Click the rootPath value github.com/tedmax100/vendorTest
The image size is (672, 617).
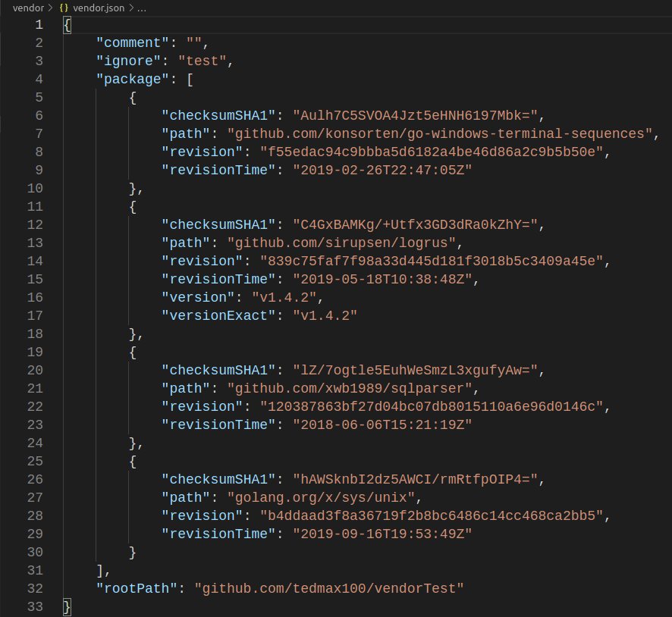[328, 588]
